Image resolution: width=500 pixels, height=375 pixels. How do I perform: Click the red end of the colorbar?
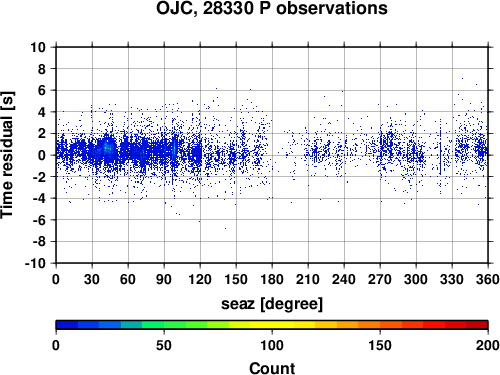[477, 325]
